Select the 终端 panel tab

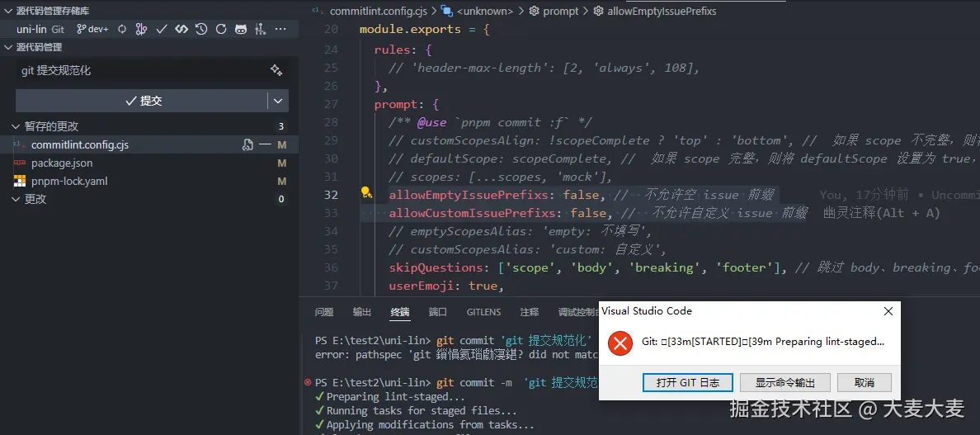(x=400, y=312)
